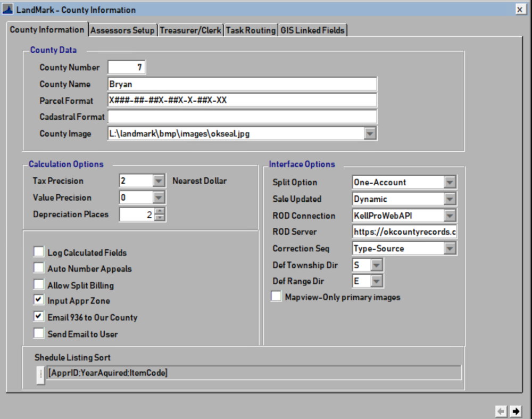Enable Log Calculated Fields

click(38, 251)
